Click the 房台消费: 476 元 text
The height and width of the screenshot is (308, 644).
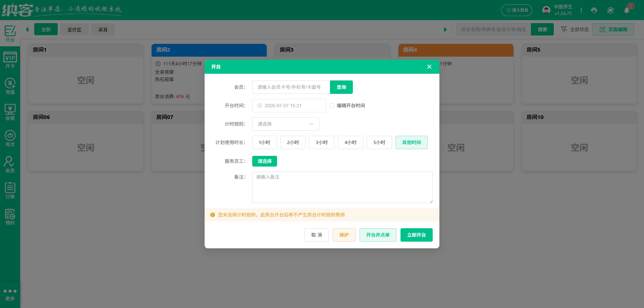172,97
